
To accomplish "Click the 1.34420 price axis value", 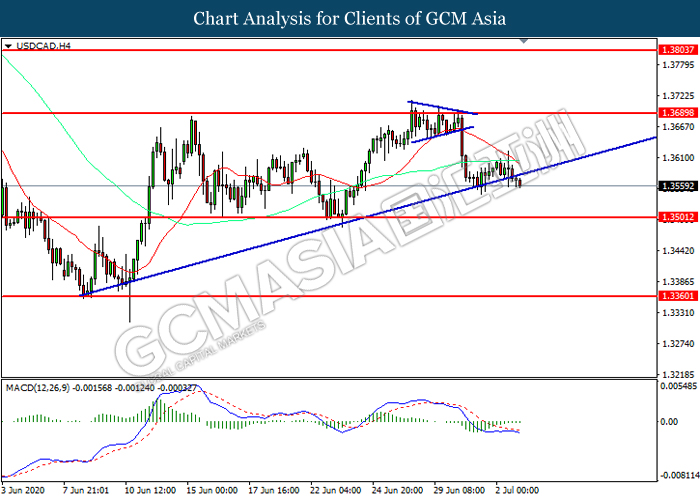I will click(x=678, y=251).
